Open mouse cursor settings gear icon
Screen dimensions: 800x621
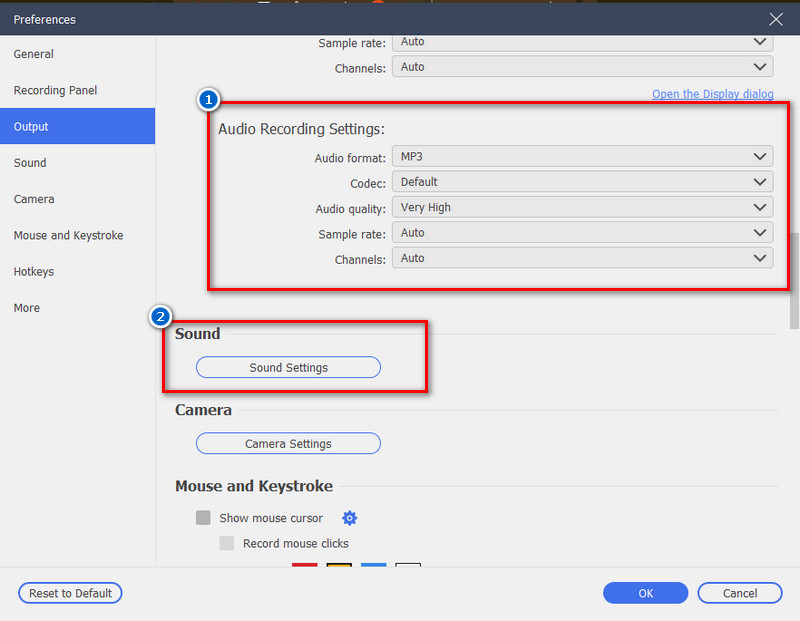click(349, 518)
